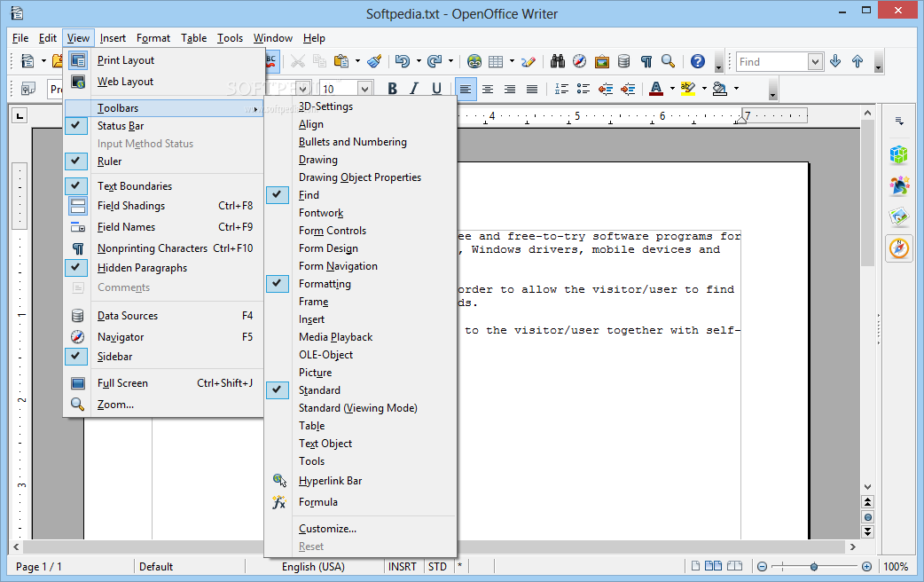Screen dimensions: 924x582
Task: Open sidebar Navigator compass icon
Action: pyautogui.click(x=899, y=248)
